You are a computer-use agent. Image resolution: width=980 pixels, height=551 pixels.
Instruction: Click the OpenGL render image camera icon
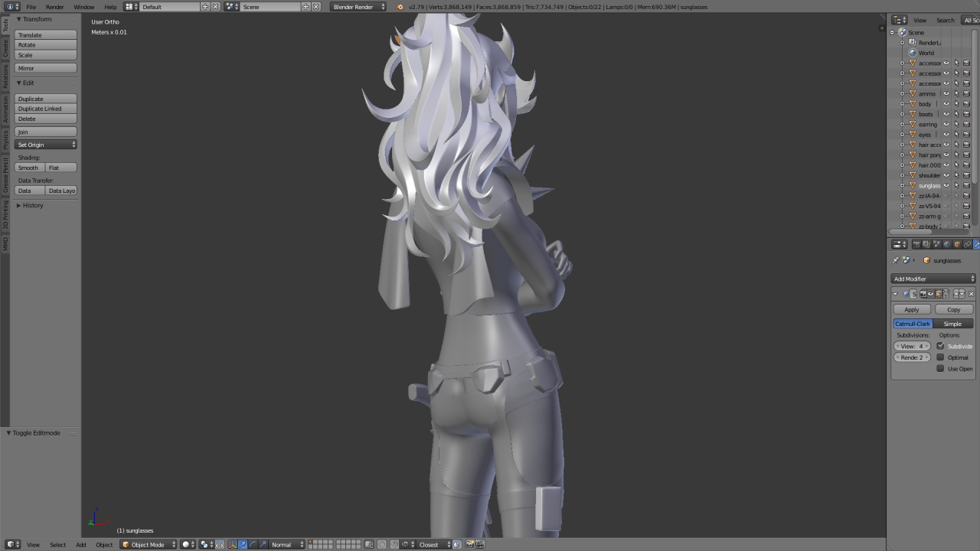(x=469, y=545)
